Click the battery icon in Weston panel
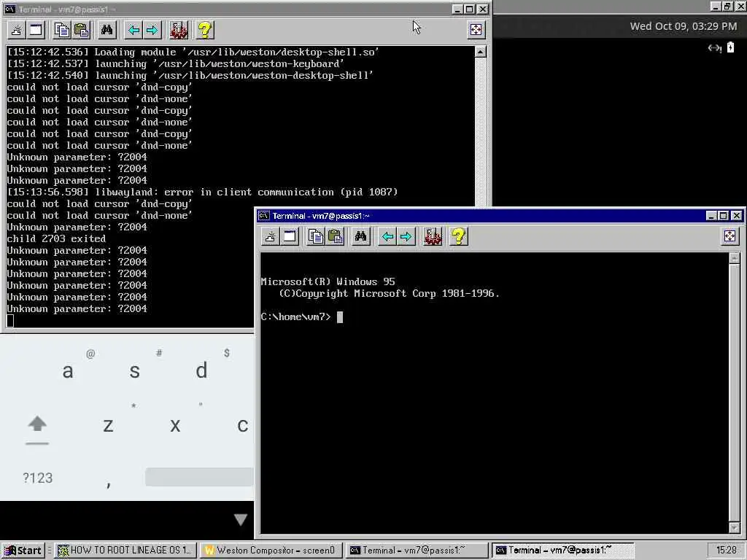 click(x=731, y=47)
